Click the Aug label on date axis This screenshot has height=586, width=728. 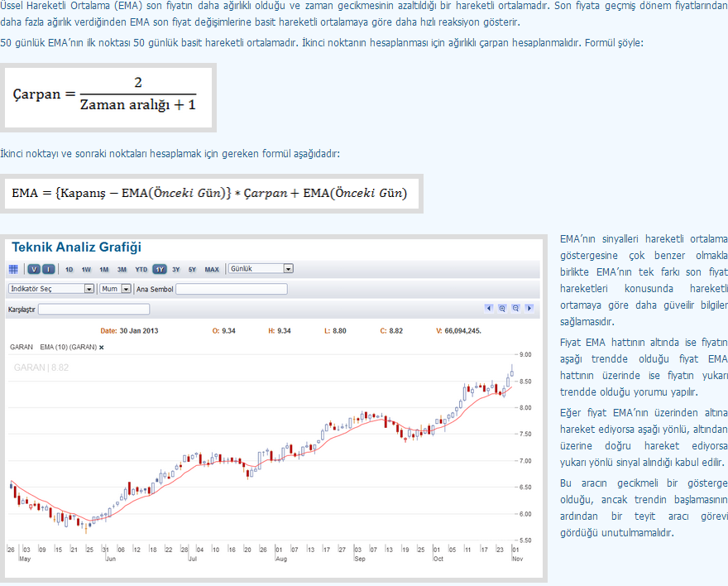(x=281, y=559)
